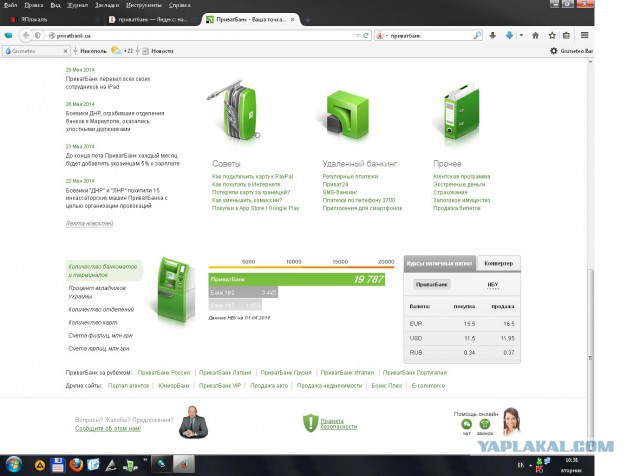Open the Продажа авто link
Image resolution: width=640 pixels, height=476 pixels.
(x=269, y=385)
